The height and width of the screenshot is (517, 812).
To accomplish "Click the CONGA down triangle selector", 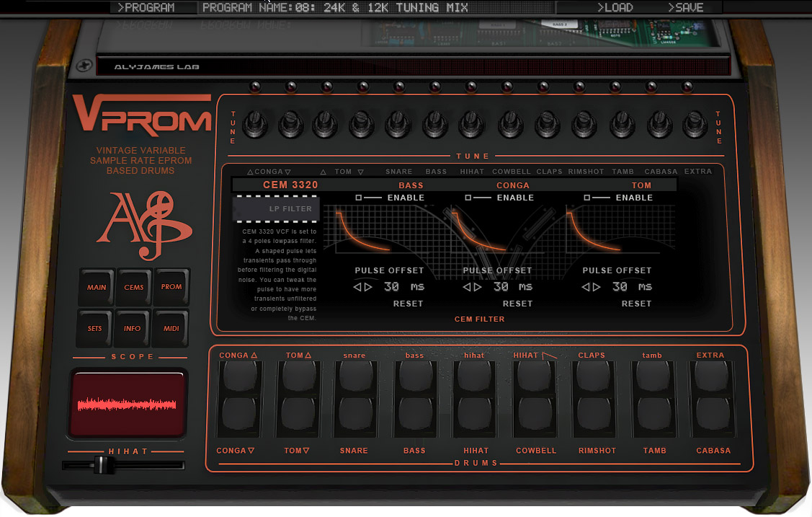I will (287, 171).
